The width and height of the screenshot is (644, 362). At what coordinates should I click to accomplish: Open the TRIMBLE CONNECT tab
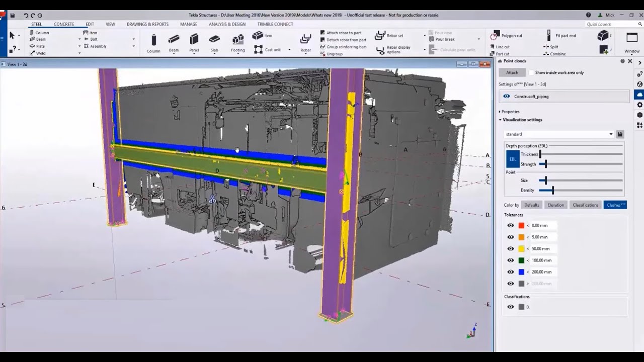click(275, 24)
